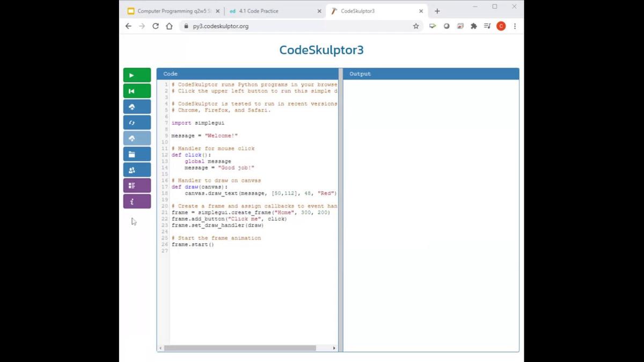Click the line 'message = "Welcome!"'

[204, 136]
